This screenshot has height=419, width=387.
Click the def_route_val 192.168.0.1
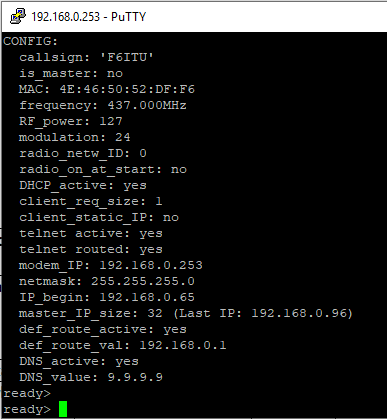coord(183,345)
